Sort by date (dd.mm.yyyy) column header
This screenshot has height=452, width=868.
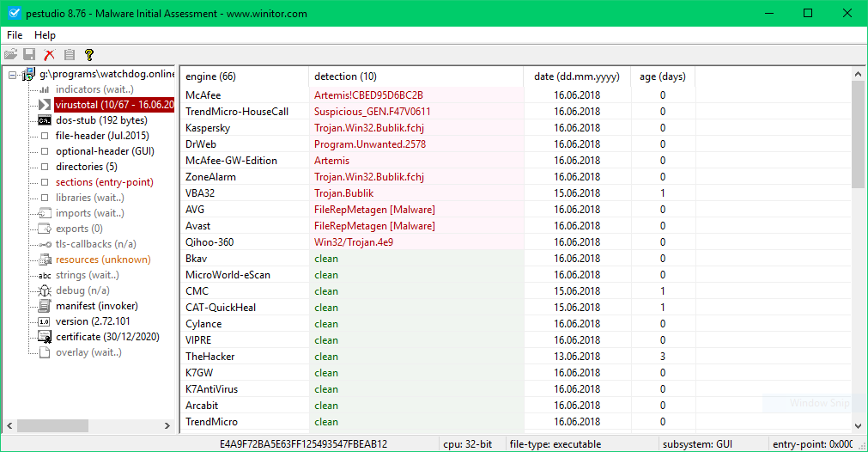pos(577,76)
